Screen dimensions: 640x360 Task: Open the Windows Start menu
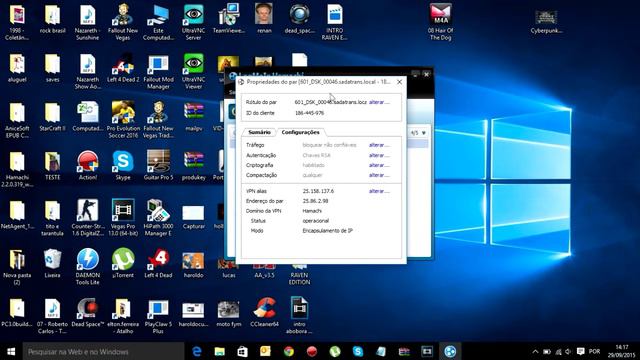(x=11, y=351)
